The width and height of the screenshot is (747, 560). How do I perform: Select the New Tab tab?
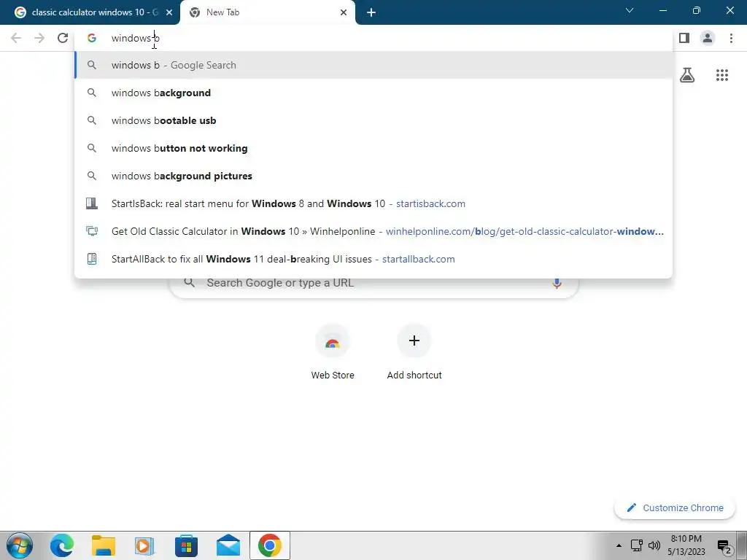point(268,12)
